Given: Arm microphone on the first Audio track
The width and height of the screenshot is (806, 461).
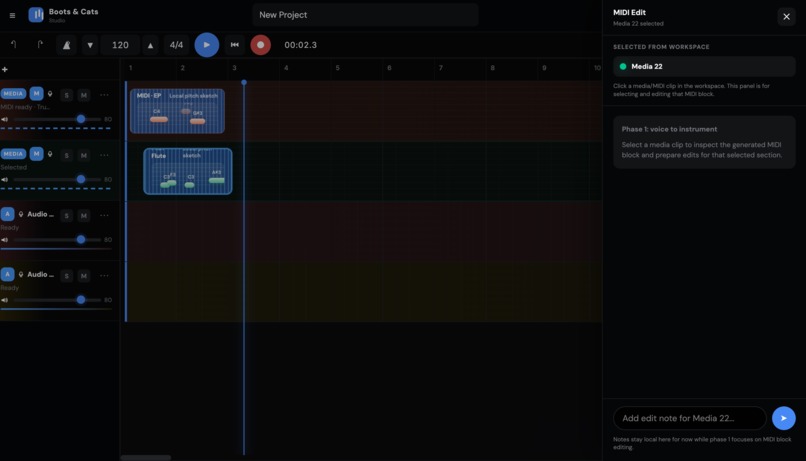Looking at the screenshot, I should tap(21, 214).
